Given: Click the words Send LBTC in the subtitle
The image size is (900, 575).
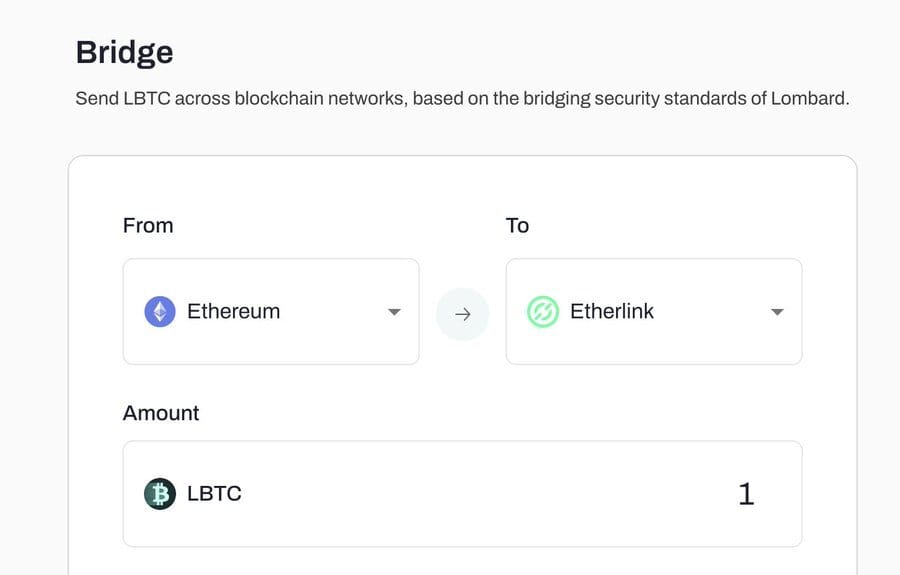Looking at the screenshot, I should tap(123, 98).
